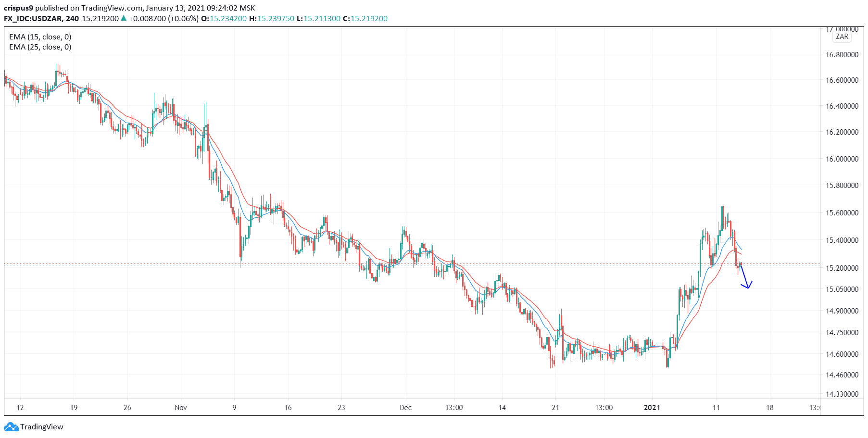The width and height of the screenshot is (868, 438).
Task: Click the 26 date label on time axis
Action: [x=127, y=408]
